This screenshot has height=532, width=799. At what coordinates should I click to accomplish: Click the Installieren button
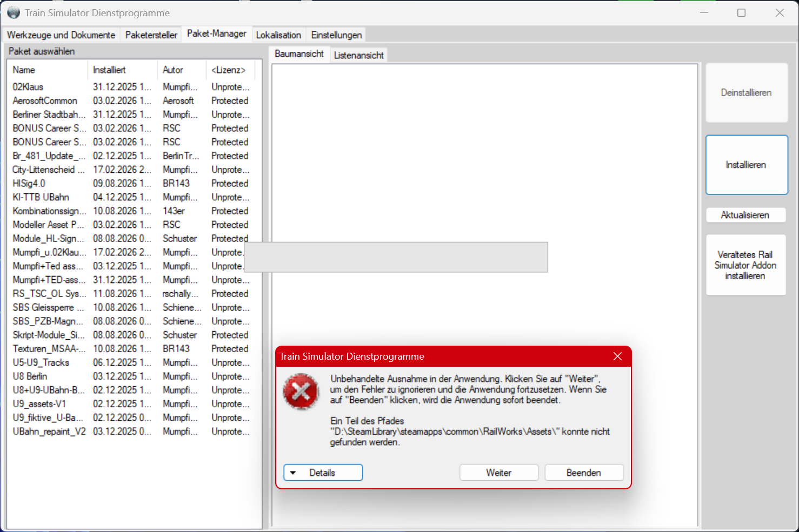pos(747,165)
